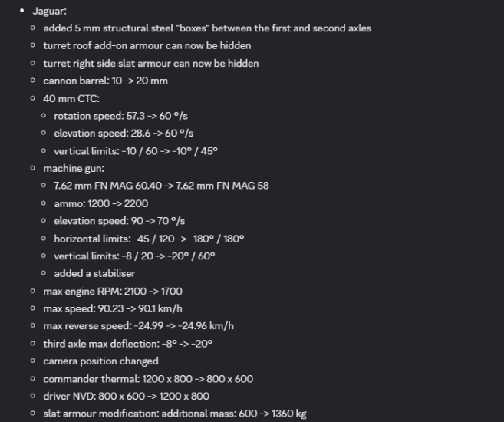Click the max engine RPM 2100 -> 1700 line

(112, 291)
